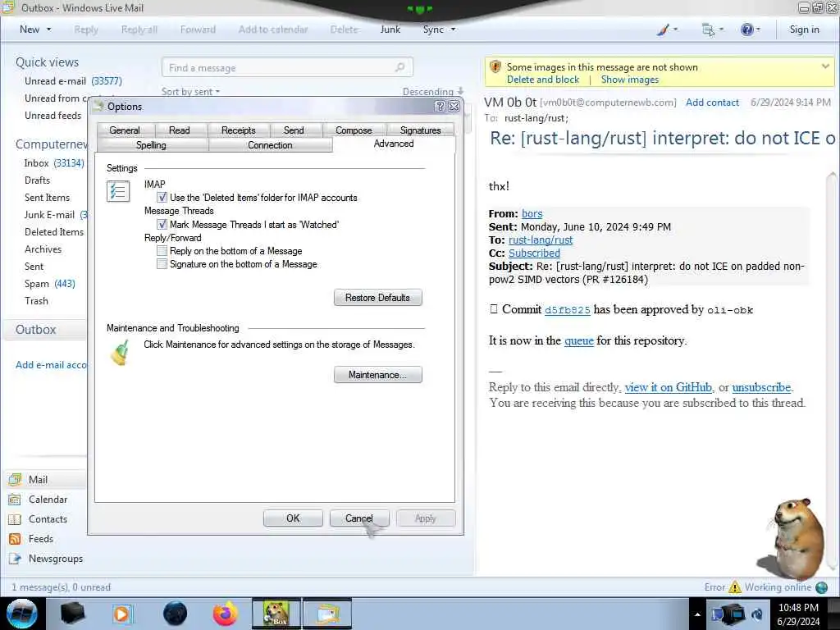The width and height of the screenshot is (840, 630).
Task: Select the Outbox folder
Action: (36, 330)
